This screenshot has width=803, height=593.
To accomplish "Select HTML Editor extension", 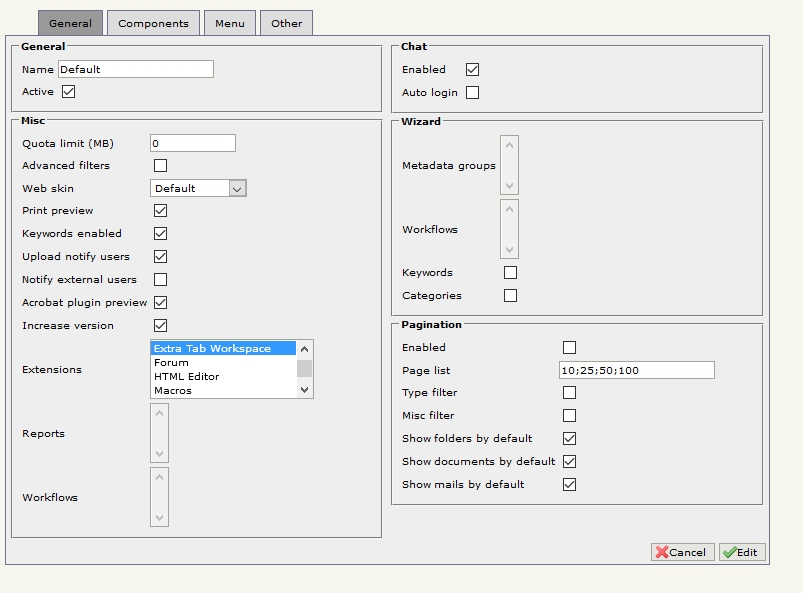I will pyautogui.click(x=186, y=377).
